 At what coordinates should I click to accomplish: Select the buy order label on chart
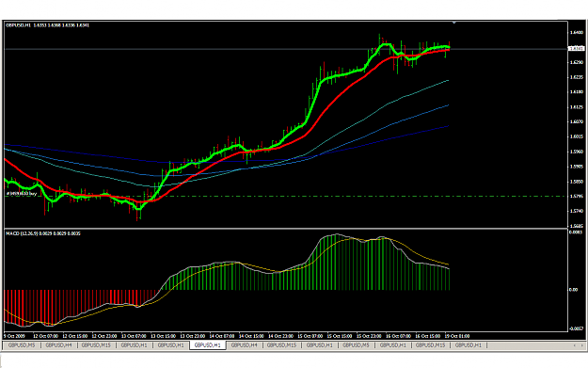pyautogui.click(x=22, y=194)
